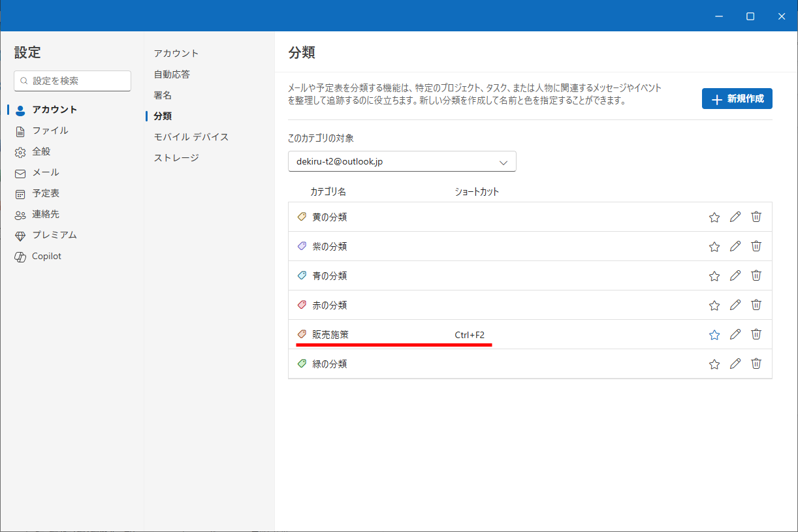Click the chevron on the category target dropdown

(x=503, y=161)
